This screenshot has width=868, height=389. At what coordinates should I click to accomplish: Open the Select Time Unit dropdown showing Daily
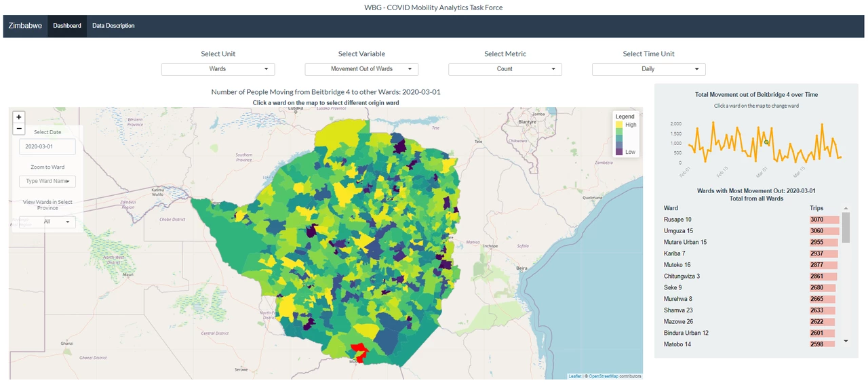coord(649,68)
